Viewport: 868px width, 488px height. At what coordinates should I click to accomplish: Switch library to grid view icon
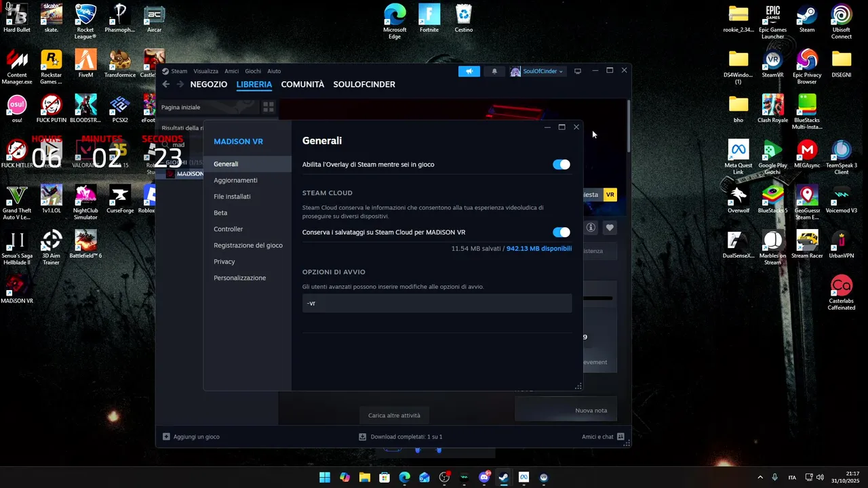[x=269, y=107]
